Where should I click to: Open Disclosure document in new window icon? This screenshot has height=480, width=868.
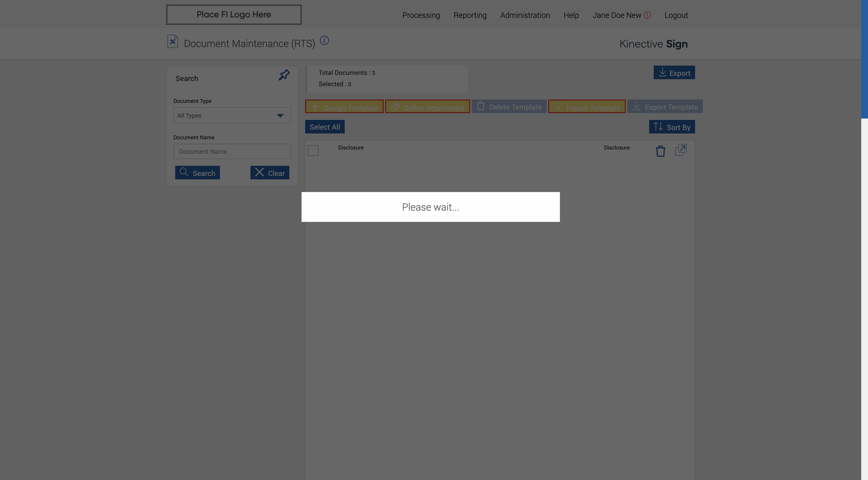tap(681, 150)
